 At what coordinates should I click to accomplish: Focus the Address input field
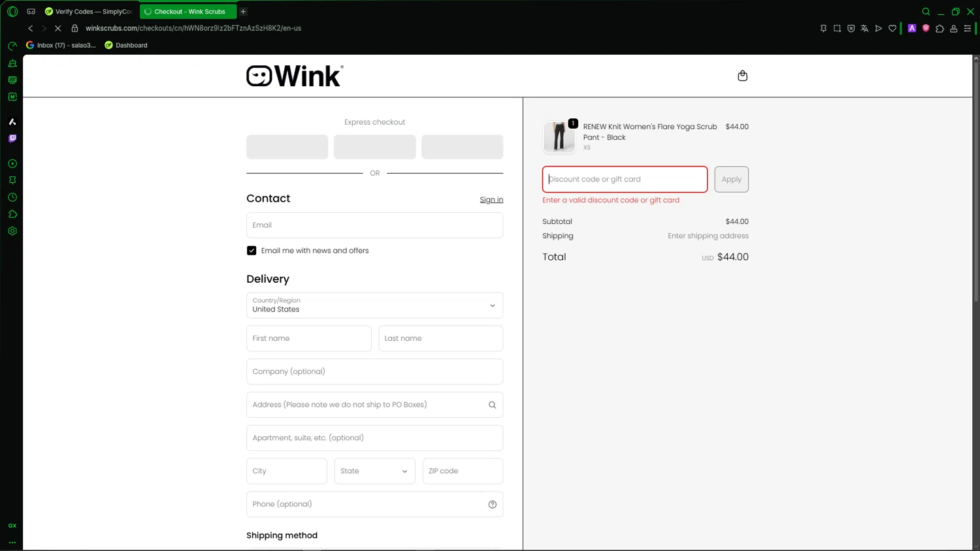pyautogui.click(x=374, y=405)
